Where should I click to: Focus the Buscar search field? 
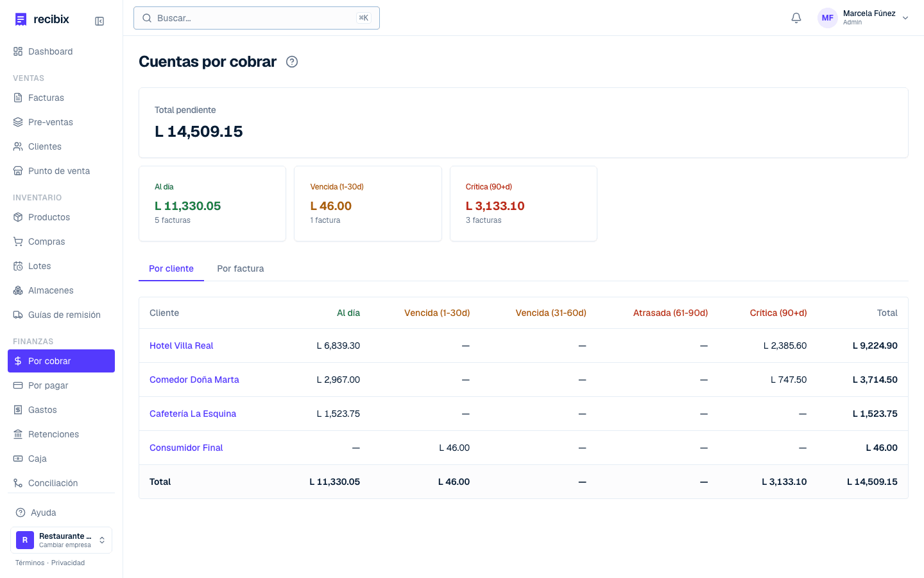tap(257, 18)
